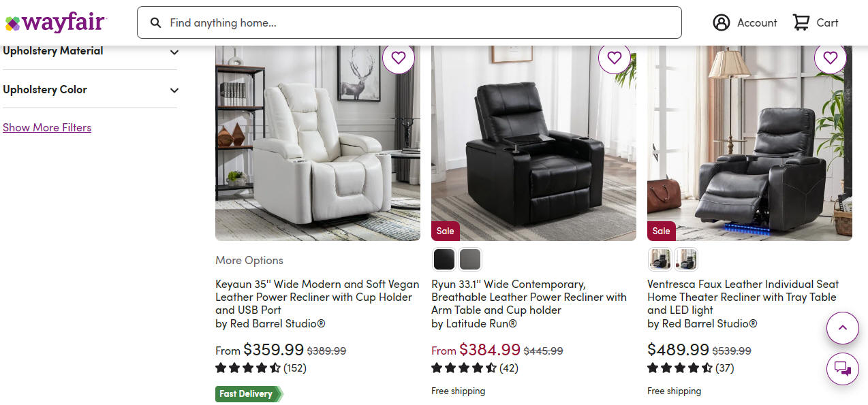
Task: Expand the Upholstery Material filter
Action: (90, 51)
